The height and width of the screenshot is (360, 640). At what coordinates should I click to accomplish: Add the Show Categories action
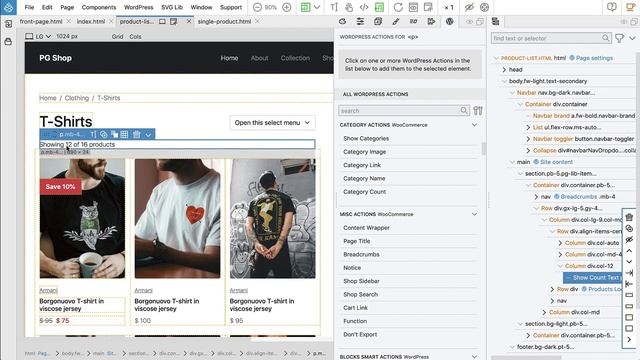coord(366,138)
